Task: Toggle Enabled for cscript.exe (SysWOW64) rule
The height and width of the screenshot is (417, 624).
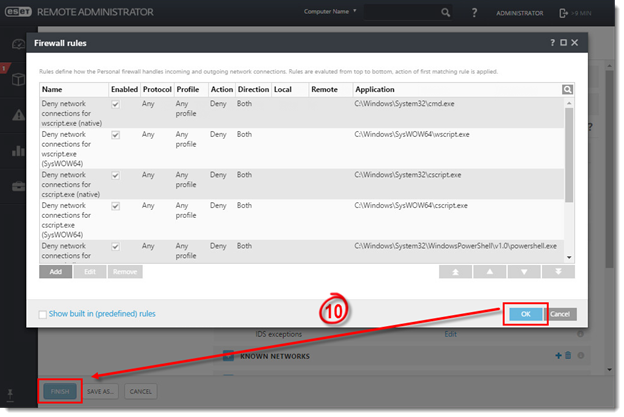Action: point(115,206)
